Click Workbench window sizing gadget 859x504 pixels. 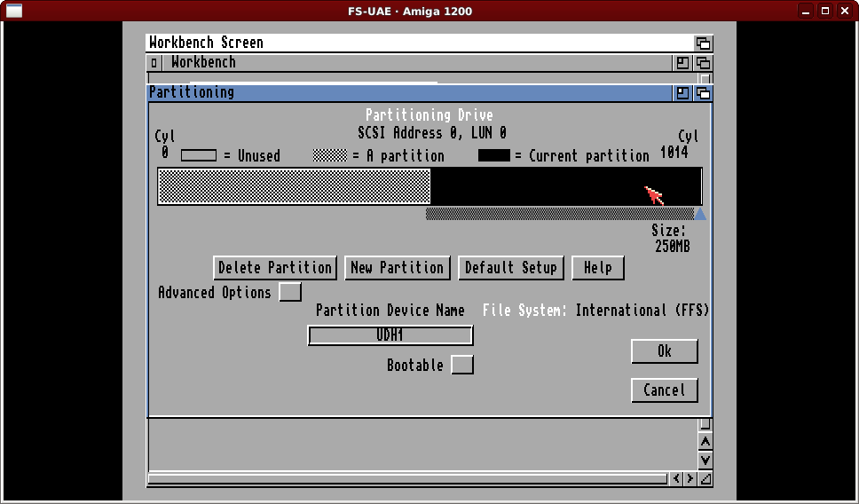[705, 479]
